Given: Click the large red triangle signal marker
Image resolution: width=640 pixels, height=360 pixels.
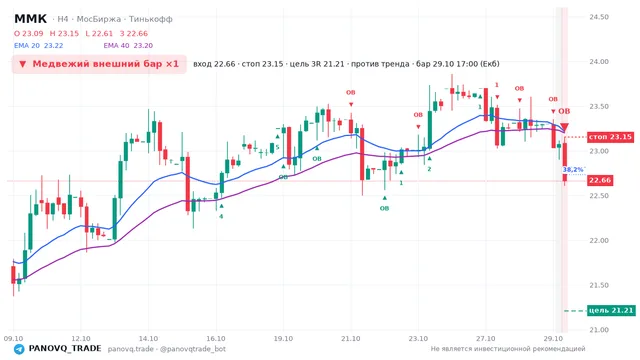Looking at the screenshot, I should 564,127.
